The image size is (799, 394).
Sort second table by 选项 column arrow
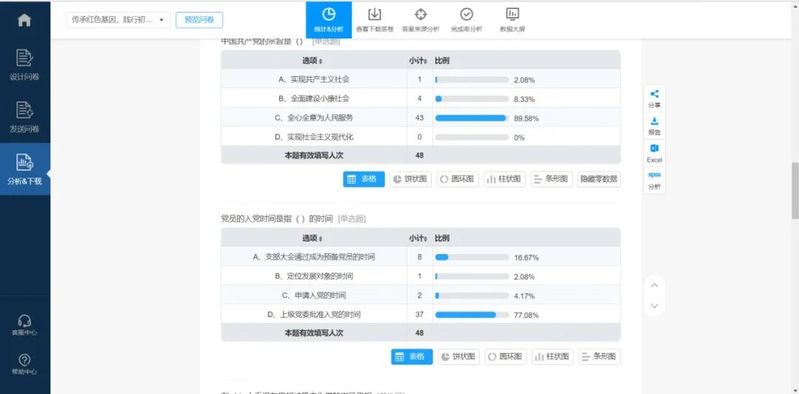tap(320, 239)
